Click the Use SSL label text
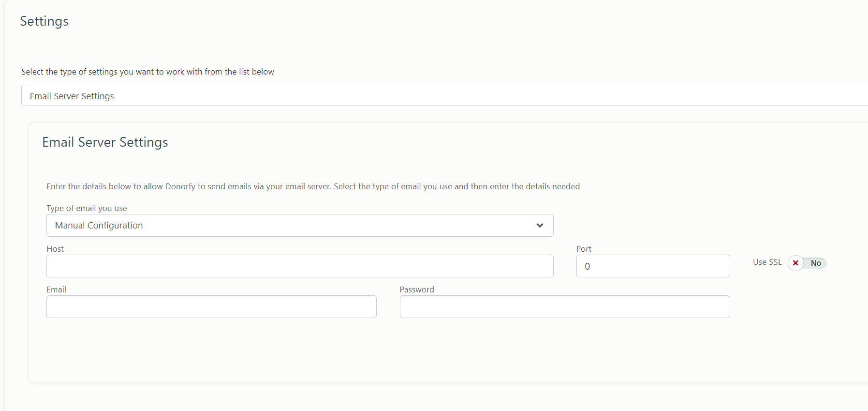Screen dimensions: 868x411 click(767, 262)
